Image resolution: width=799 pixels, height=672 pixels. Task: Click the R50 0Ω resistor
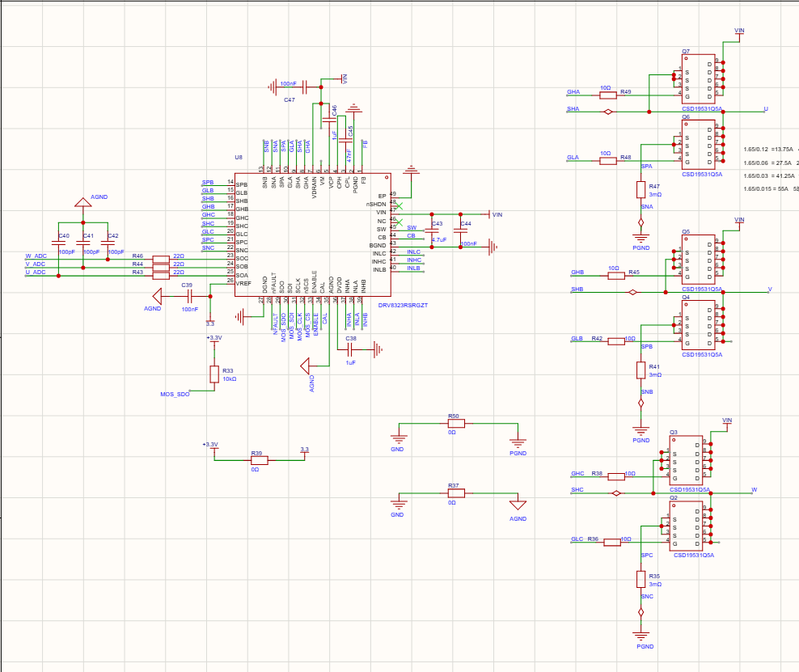(456, 424)
